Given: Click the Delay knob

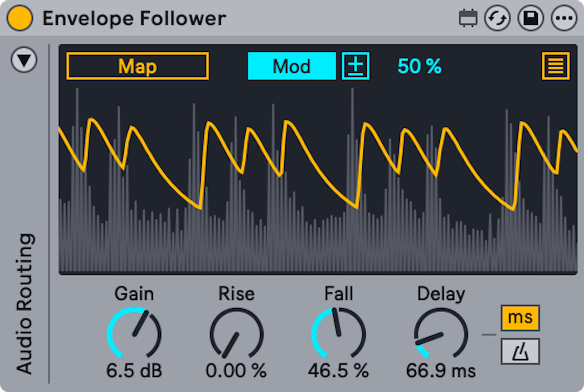Looking at the screenshot, I should pos(441,333).
